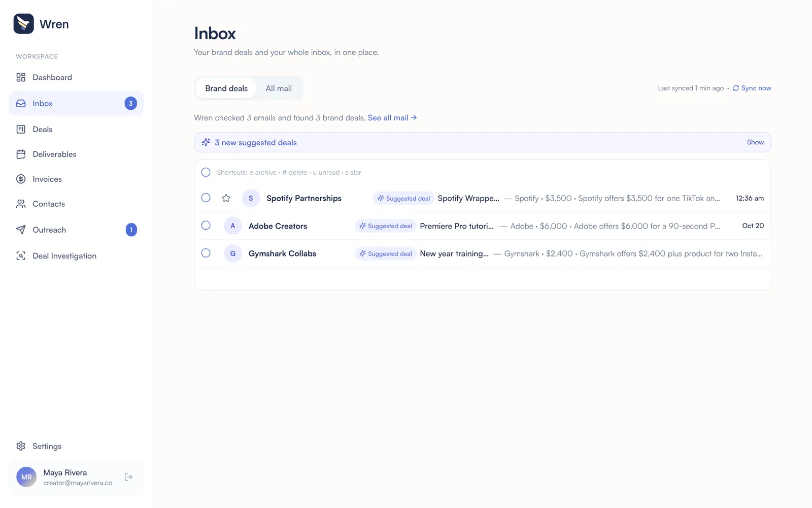Click the Inbox tray icon in sidebar
The height and width of the screenshot is (508, 812).
(x=21, y=103)
